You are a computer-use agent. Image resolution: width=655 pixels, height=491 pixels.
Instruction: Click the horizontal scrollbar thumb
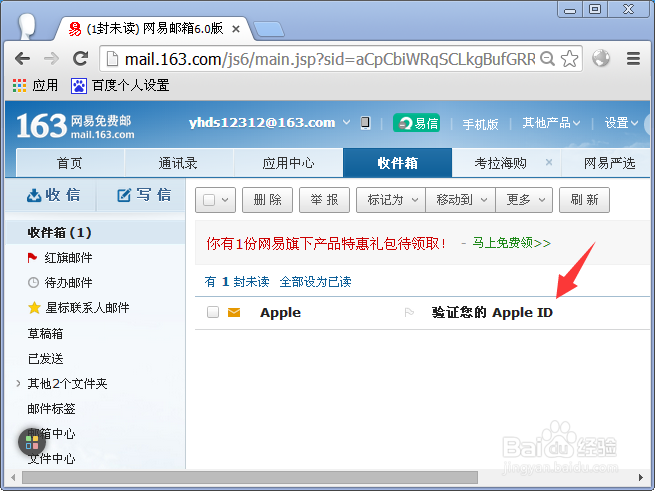coord(250,477)
